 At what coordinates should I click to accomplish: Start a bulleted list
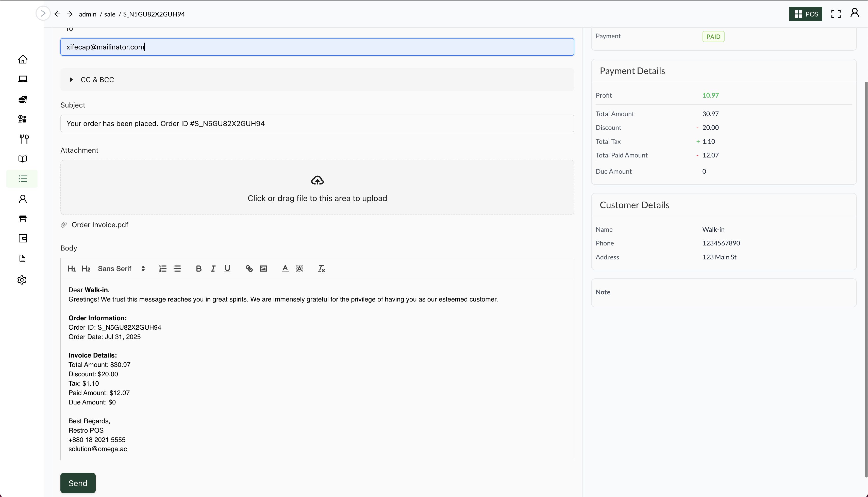pyautogui.click(x=177, y=269)
